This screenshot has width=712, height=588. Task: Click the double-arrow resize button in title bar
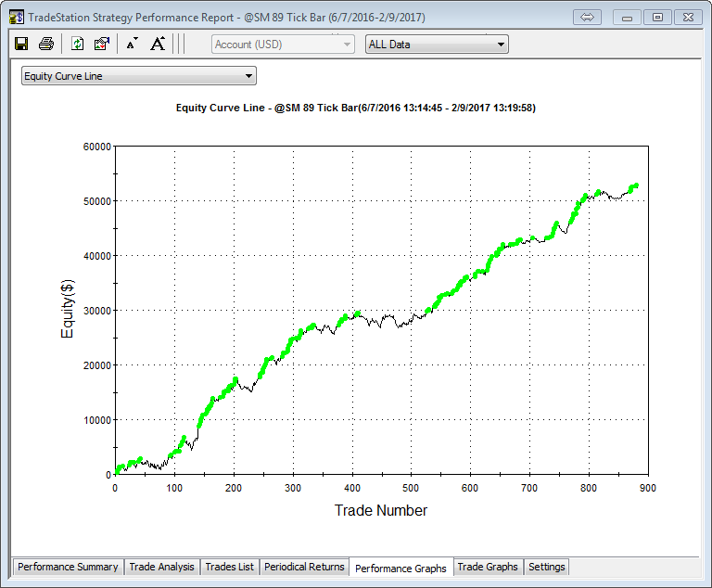587,17
